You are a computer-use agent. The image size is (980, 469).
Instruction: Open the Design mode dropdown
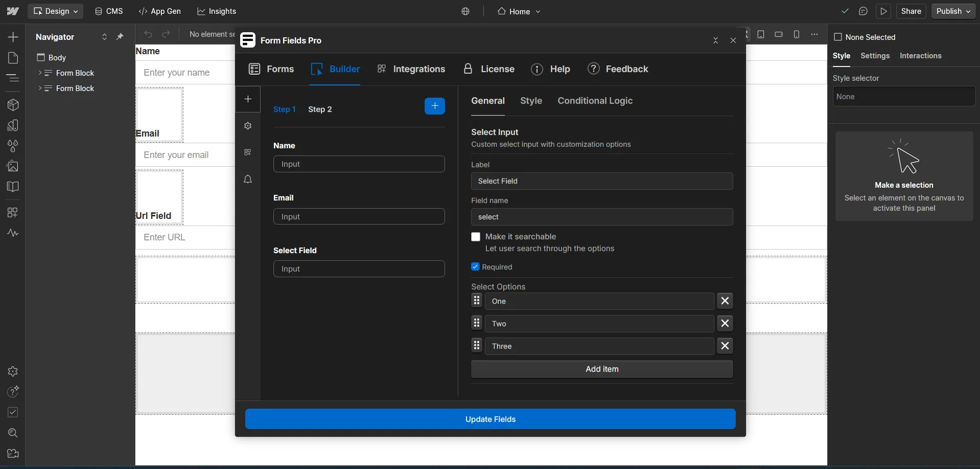coord(55,11)
